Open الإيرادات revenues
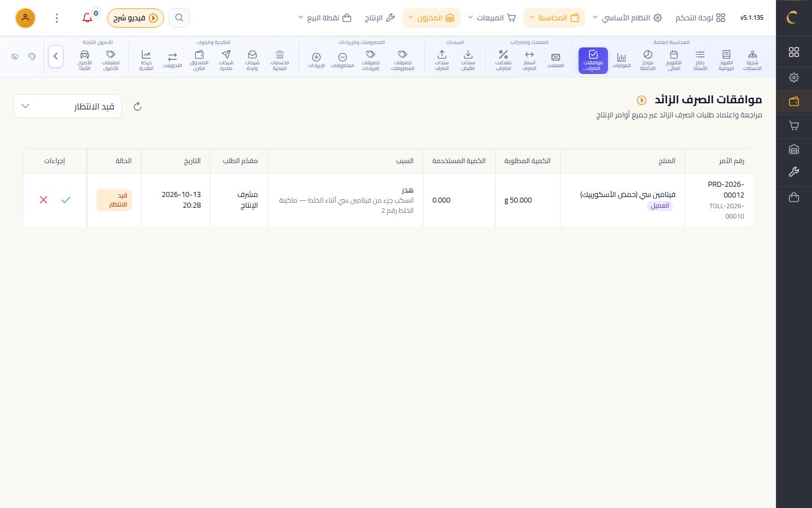The width and height of the screenshot is (812, 508). (x=316, y=60)
